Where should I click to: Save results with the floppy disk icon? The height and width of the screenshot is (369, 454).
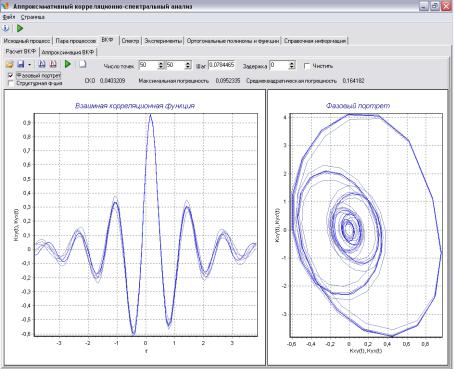[21, 64]
